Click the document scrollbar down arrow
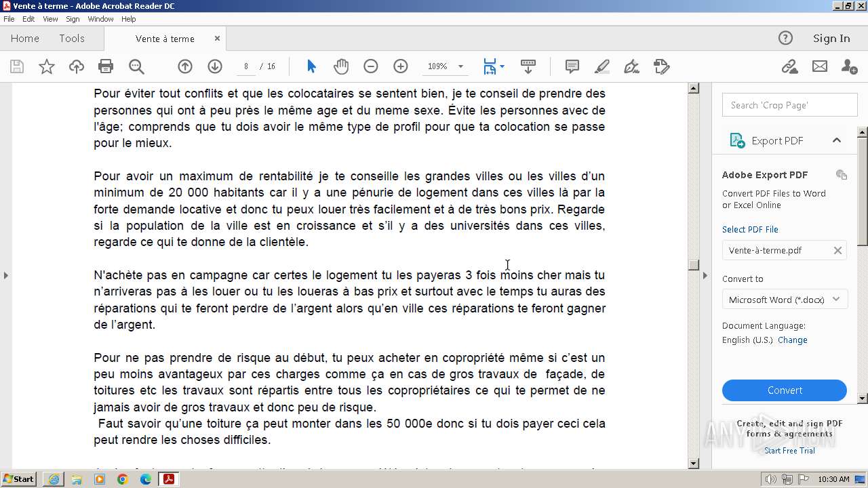Screen dimensions: 868x488 693,464
